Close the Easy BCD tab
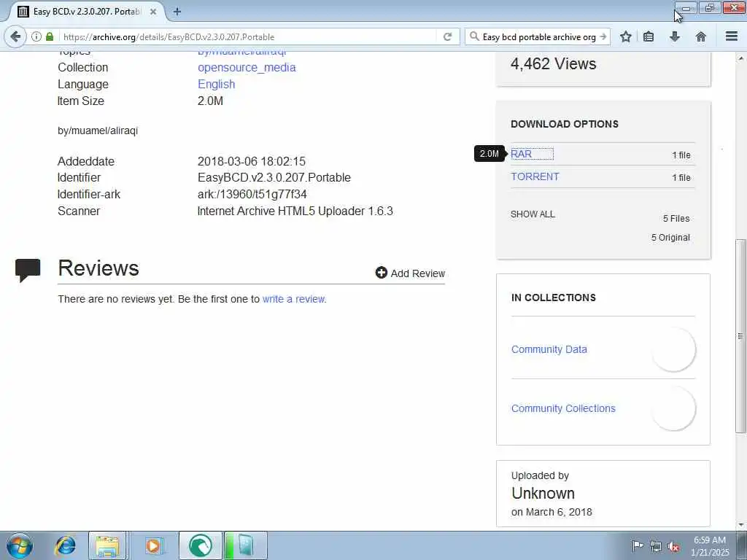The image size is (747, 560). click(153, 12)
